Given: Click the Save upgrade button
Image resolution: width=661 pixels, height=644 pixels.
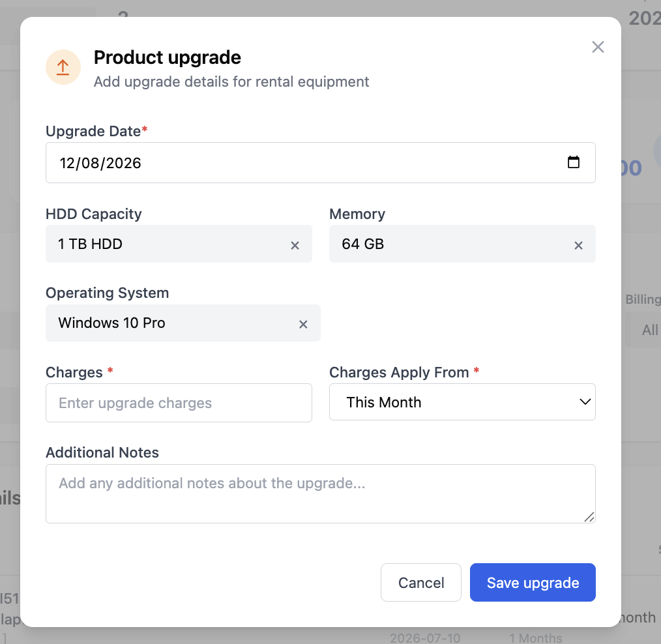Looking at the screenshot, I should [x=533, y=583].
